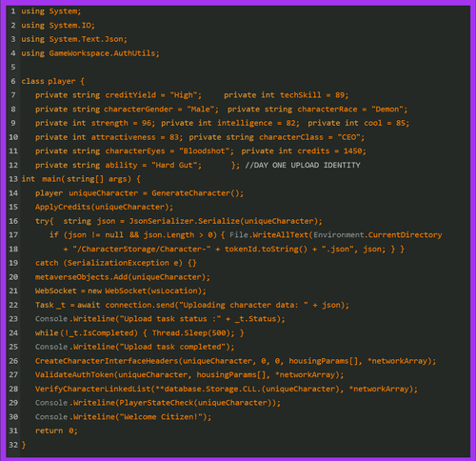
Task: Click 'File.WriteAllText' on line 17
Action: (268, 235)
